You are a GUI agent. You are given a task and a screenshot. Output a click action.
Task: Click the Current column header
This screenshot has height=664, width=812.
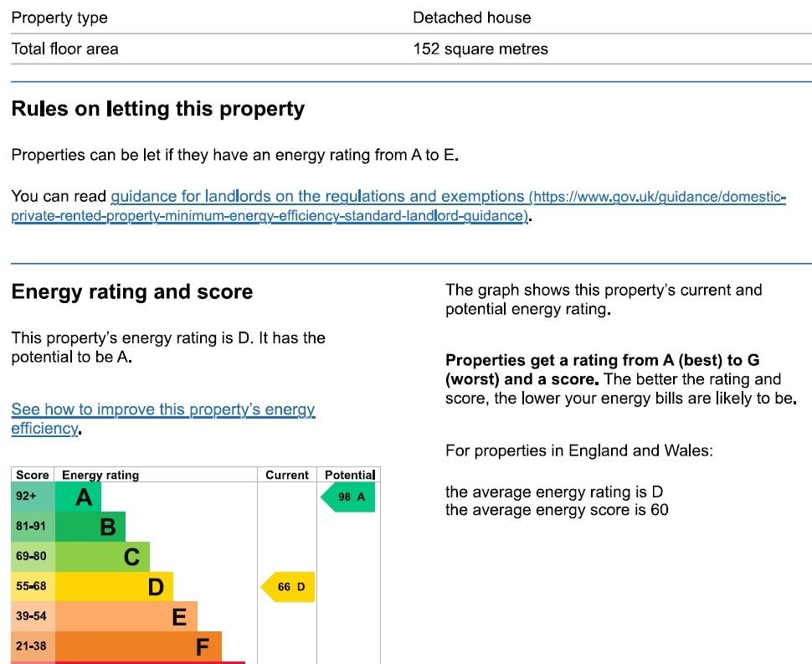pos(287,475)
